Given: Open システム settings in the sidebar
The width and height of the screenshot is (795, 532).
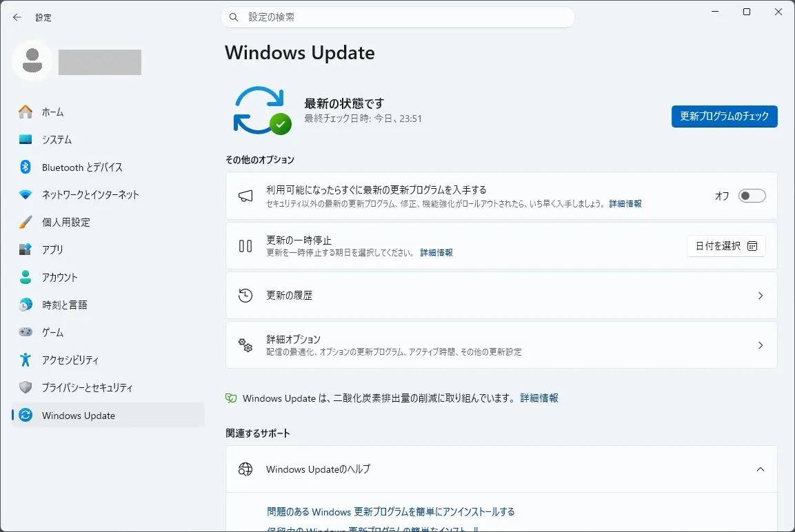Looking at the screenshot, I should [108, 139].
